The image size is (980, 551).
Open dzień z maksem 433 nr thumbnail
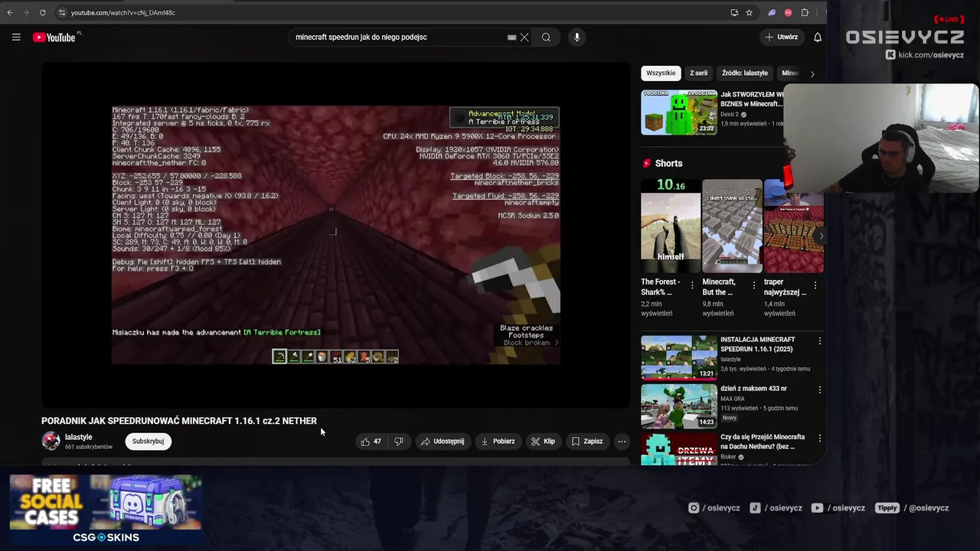click(x=679, y=406)
